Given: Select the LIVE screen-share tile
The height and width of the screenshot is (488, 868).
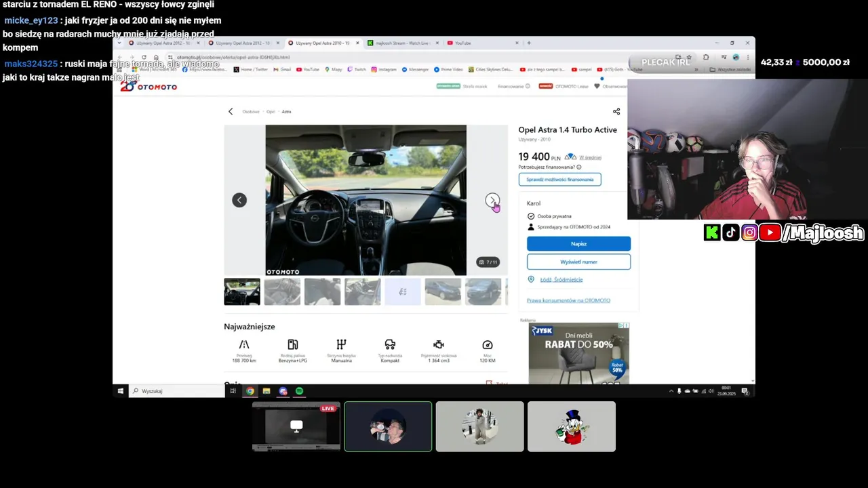Looking at the screenshot, I should (x=296, y=426).
